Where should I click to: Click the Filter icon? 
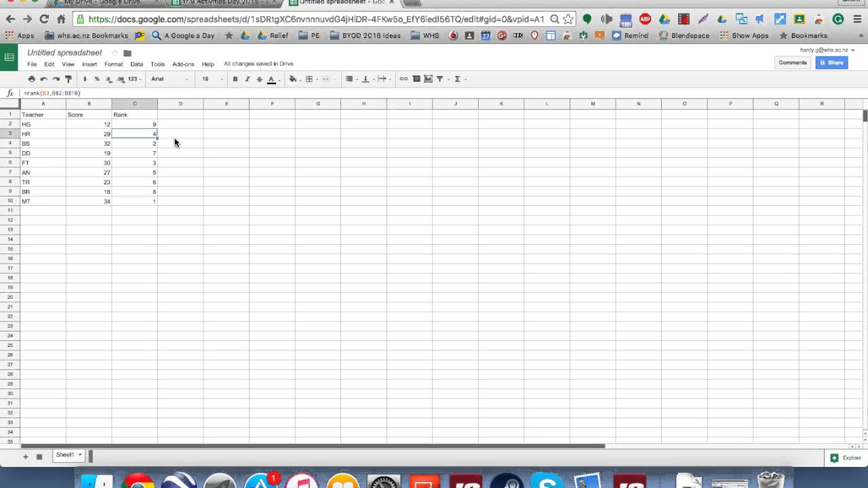point(439,79)
